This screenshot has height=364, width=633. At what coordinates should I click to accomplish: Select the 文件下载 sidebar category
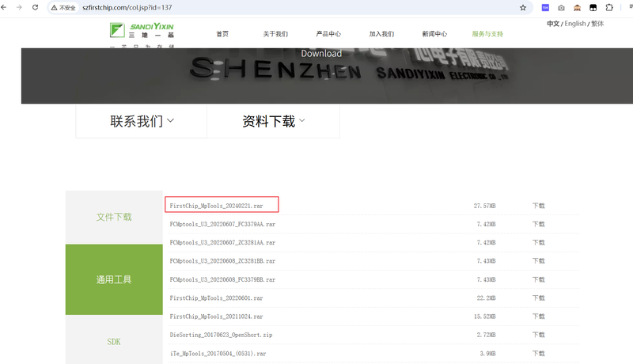pyautogui.click(x=114, y=217)
